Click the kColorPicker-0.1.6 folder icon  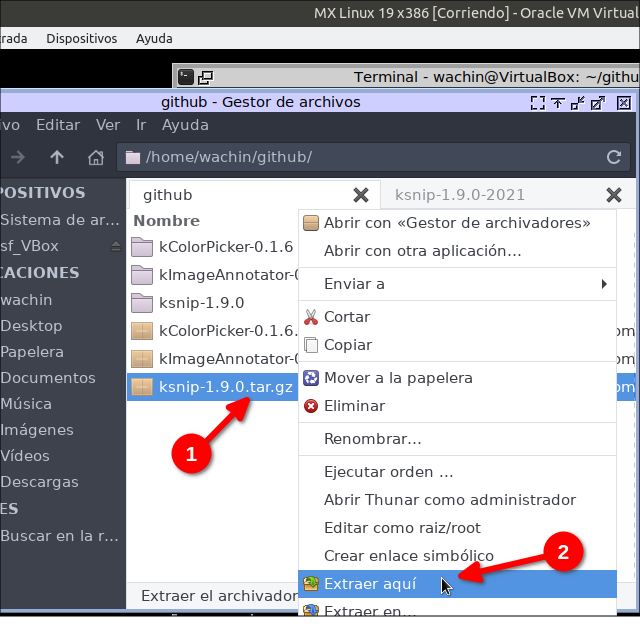(x=142, y=247)
